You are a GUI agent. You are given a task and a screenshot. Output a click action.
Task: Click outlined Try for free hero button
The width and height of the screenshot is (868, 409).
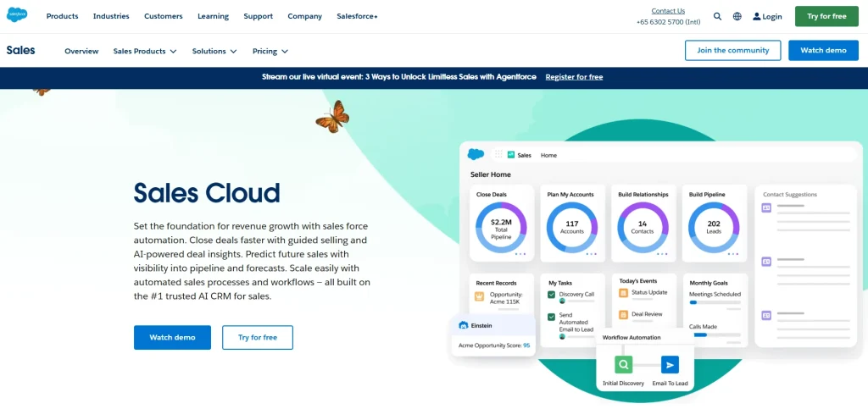pyautogui.click(x=258, y=337)
